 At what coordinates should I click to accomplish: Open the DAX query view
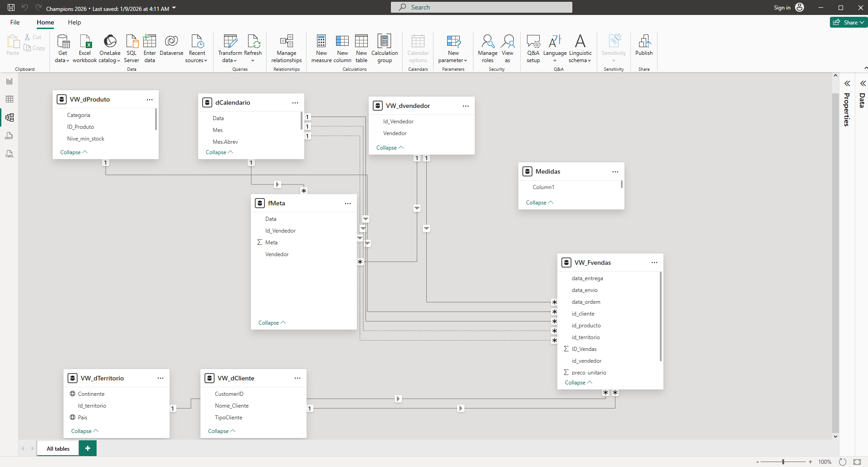[x=10, y=136]
